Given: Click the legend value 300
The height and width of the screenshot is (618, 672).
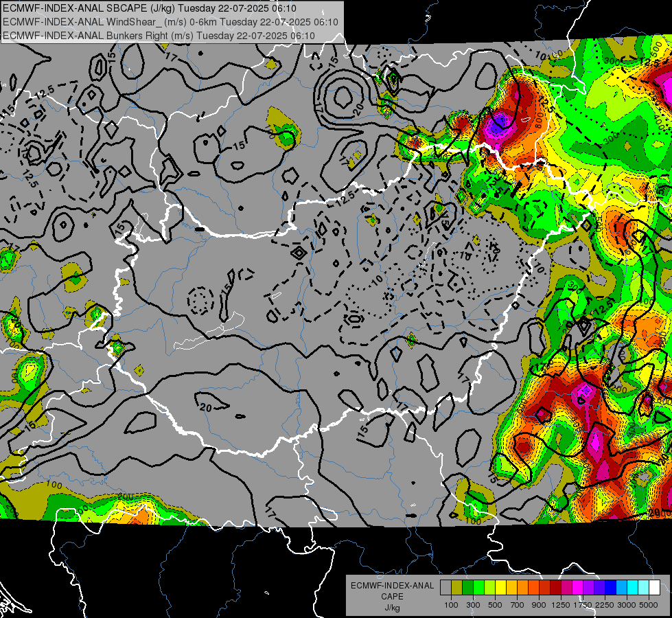Looking at the screenshot, I should pyautogui.click(x=473, y=605).
